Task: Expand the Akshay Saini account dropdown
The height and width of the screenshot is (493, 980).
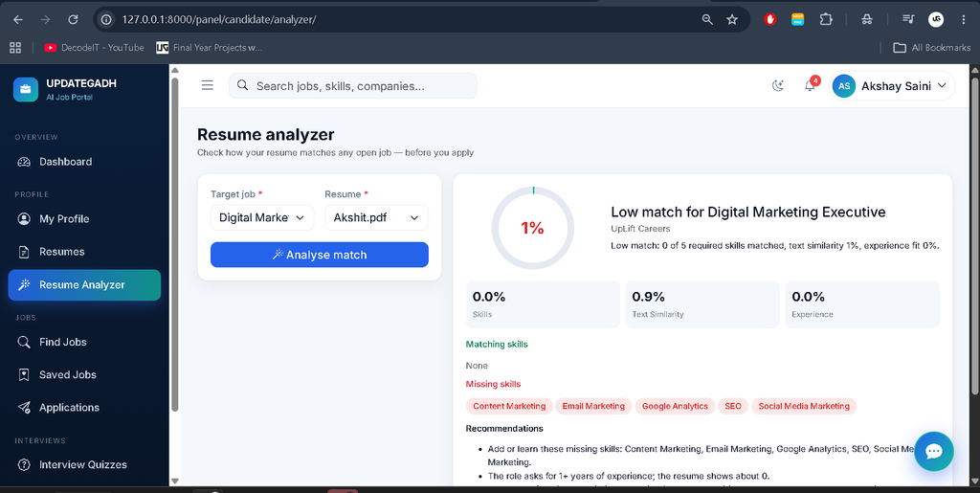Action: tap(892, 86)
